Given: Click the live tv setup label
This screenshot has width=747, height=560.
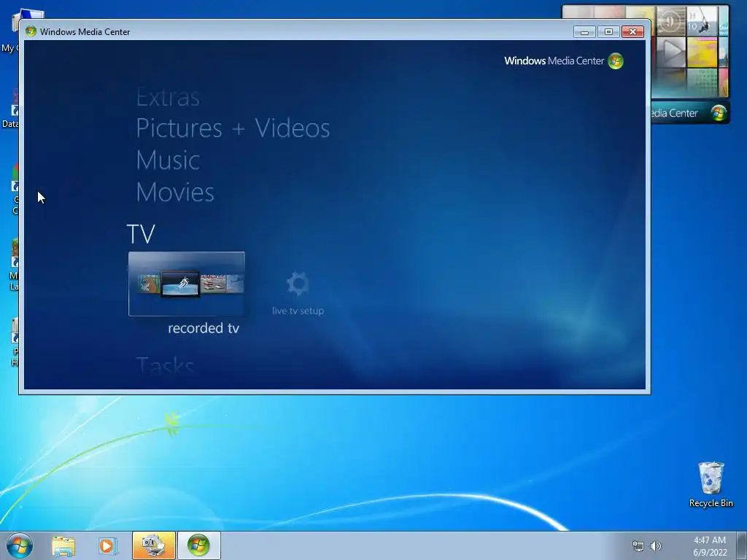Looking at the screenshot, I should 298,311.
